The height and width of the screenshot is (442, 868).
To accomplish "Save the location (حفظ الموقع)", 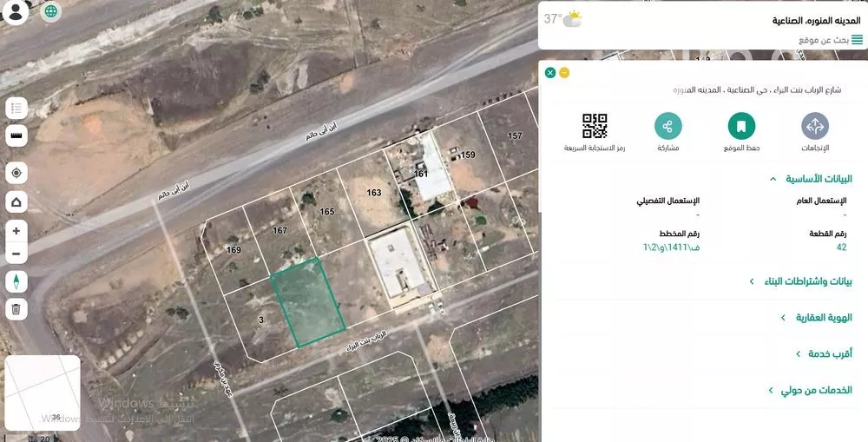I will pos(741,127).
